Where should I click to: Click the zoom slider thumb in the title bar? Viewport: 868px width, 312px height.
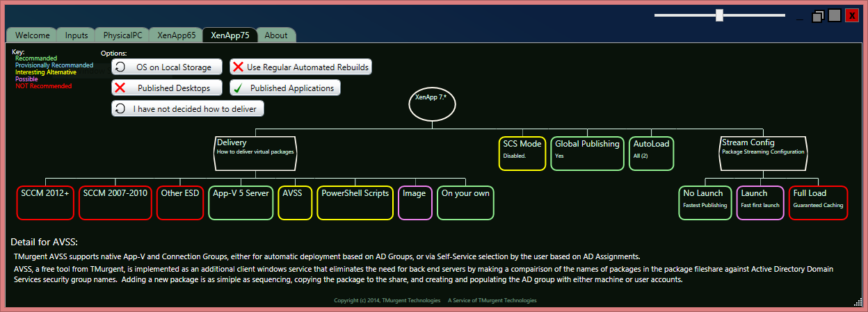coord(720,15)
